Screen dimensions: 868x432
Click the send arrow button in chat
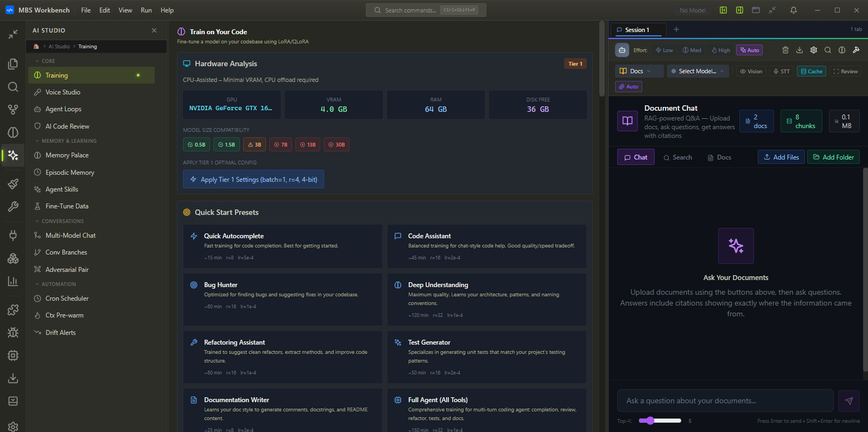point(849,401)
